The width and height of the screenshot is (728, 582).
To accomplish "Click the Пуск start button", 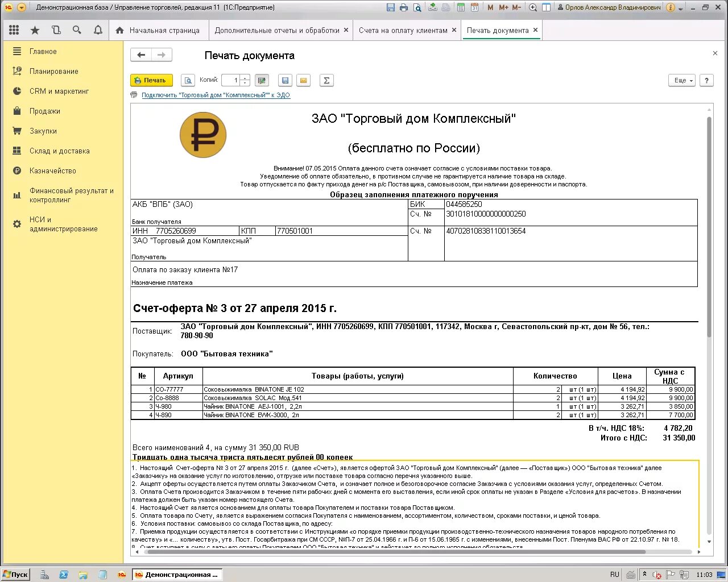I will click(15, 574).
